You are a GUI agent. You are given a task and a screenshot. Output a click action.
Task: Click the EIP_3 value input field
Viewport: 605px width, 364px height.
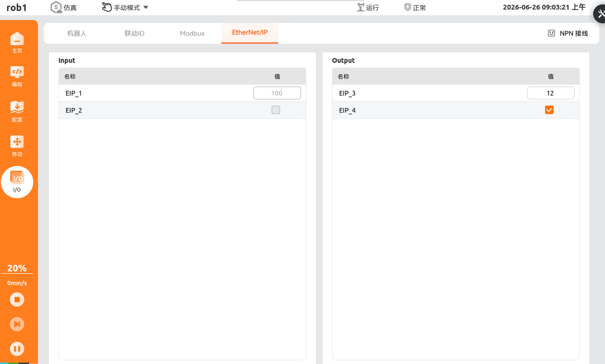(x=550, y=93)
